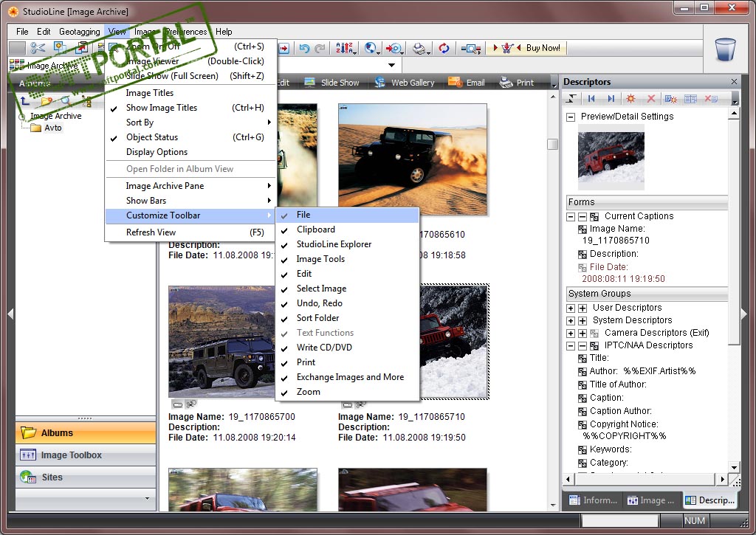Click the paste clipboard icon in toolbar
The image size is (756, 535).
click(x=82, y=48)
